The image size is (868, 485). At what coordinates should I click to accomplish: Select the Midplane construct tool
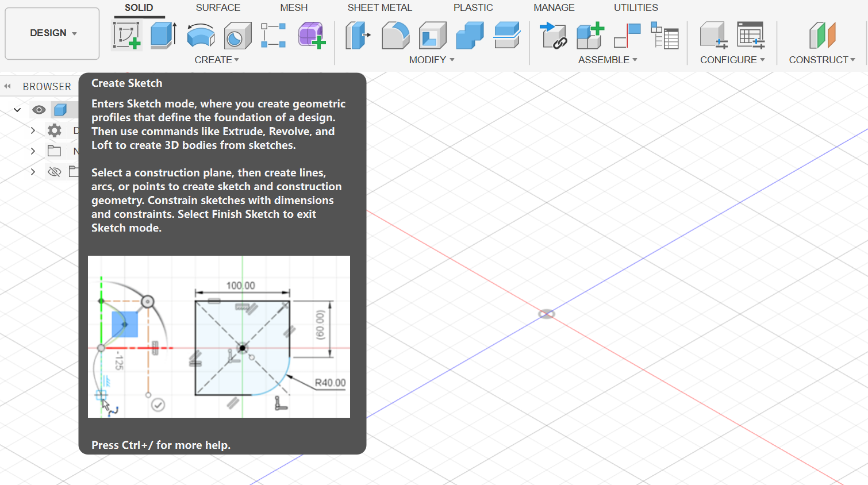point(822,35)
